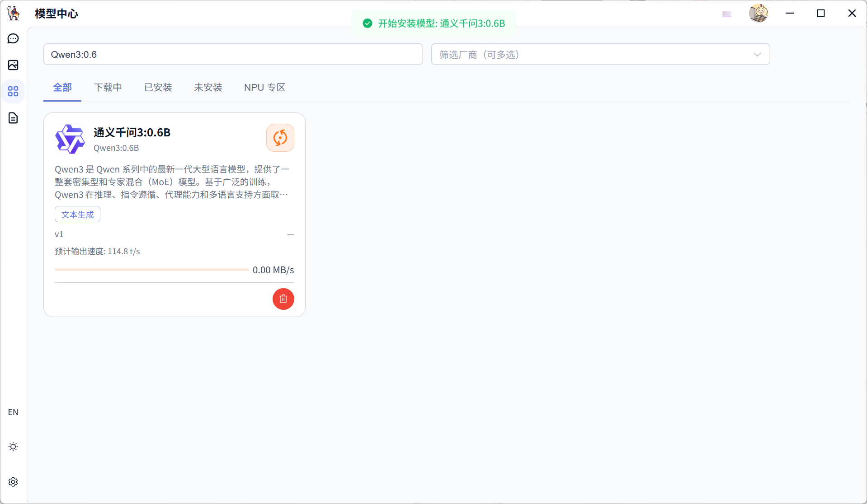Click the download progress bar

coord(151,270)
